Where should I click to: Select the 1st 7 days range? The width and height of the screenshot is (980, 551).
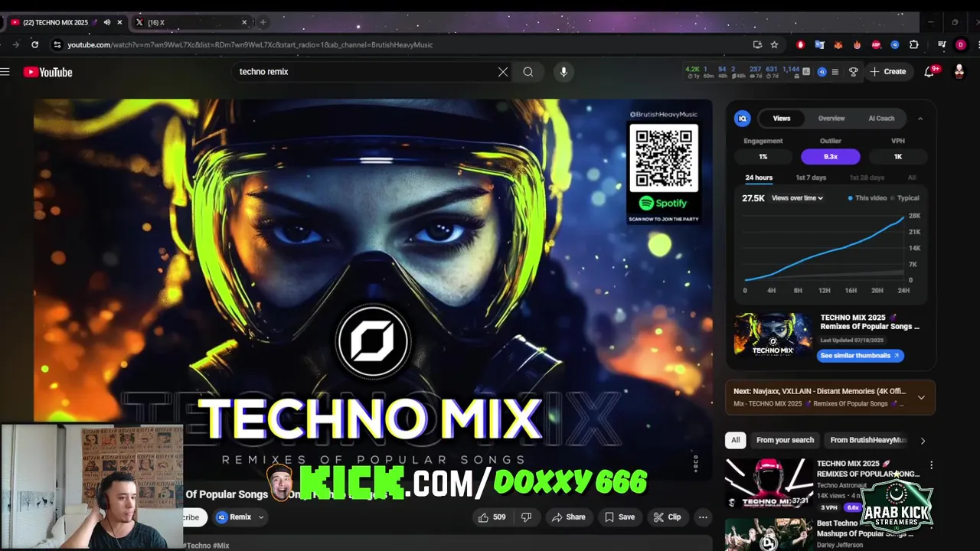point(811,178)
